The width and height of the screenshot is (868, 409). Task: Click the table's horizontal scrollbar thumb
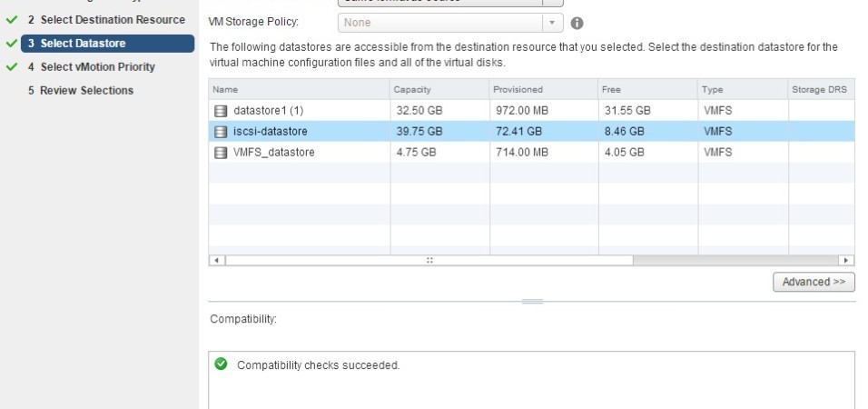[429, 260]
